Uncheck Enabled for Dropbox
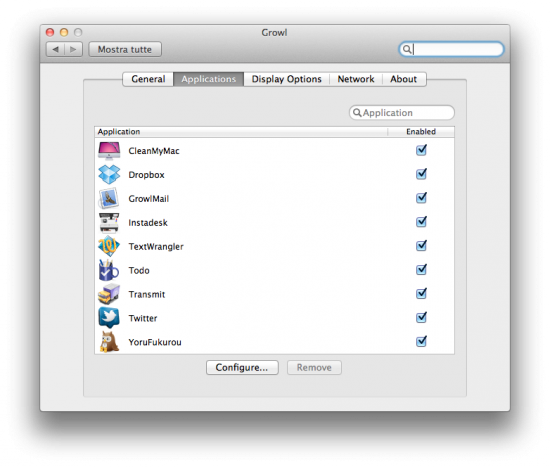 point(421,174)
